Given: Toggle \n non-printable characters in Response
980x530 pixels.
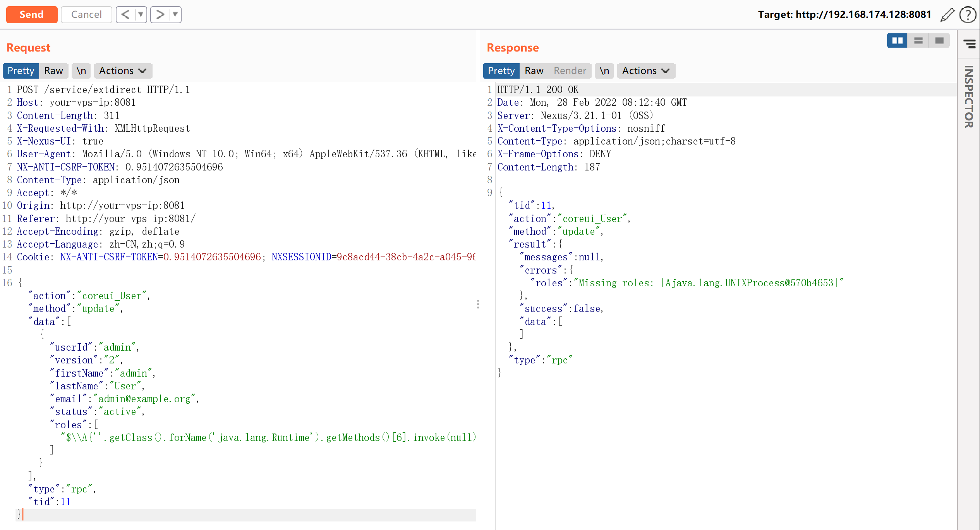Looking at the screenshot, I should (x=604, y=71).
